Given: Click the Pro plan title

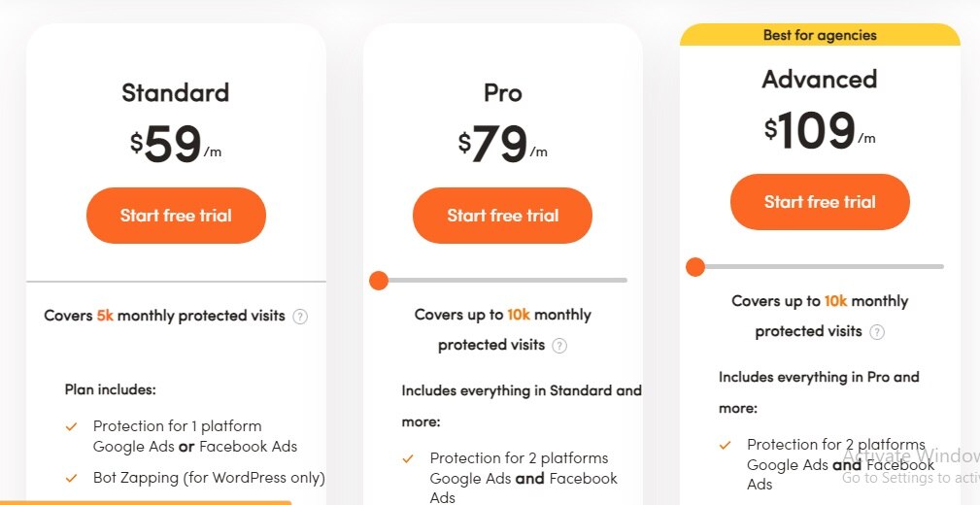Looking at the screenshot, I should [502, 92].
